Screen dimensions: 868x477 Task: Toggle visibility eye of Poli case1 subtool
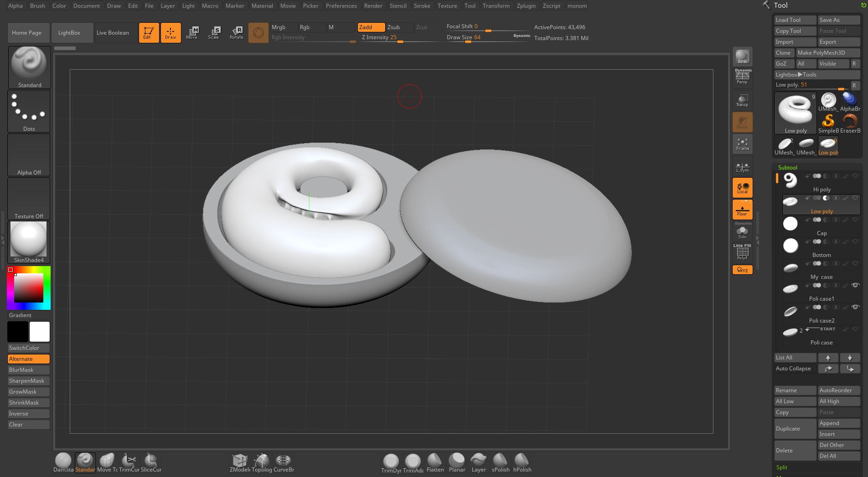[x=855, y=286]
